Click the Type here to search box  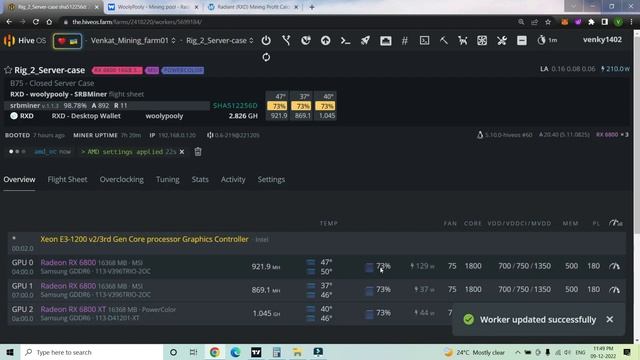point(92,352)
